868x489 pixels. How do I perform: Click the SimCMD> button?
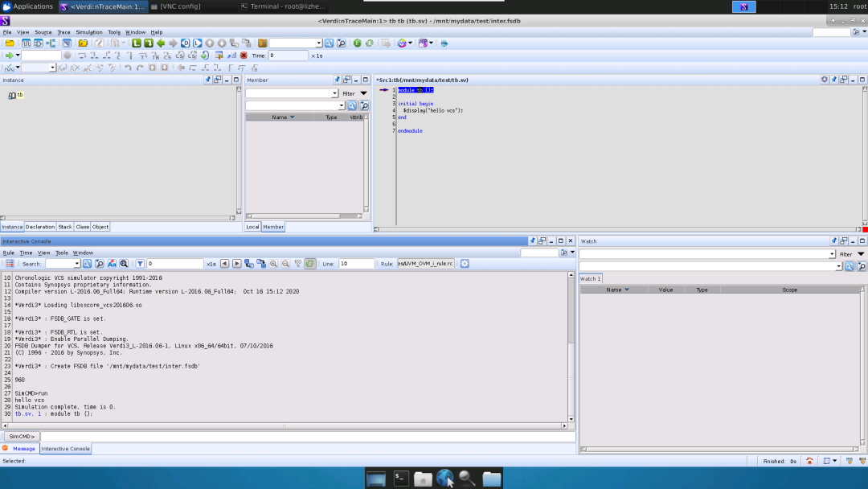pos(22,437)
